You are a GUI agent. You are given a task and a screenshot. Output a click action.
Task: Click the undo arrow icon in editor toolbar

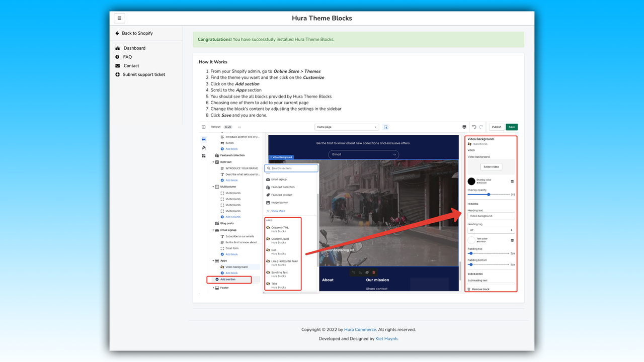click(x=473, y=127)
